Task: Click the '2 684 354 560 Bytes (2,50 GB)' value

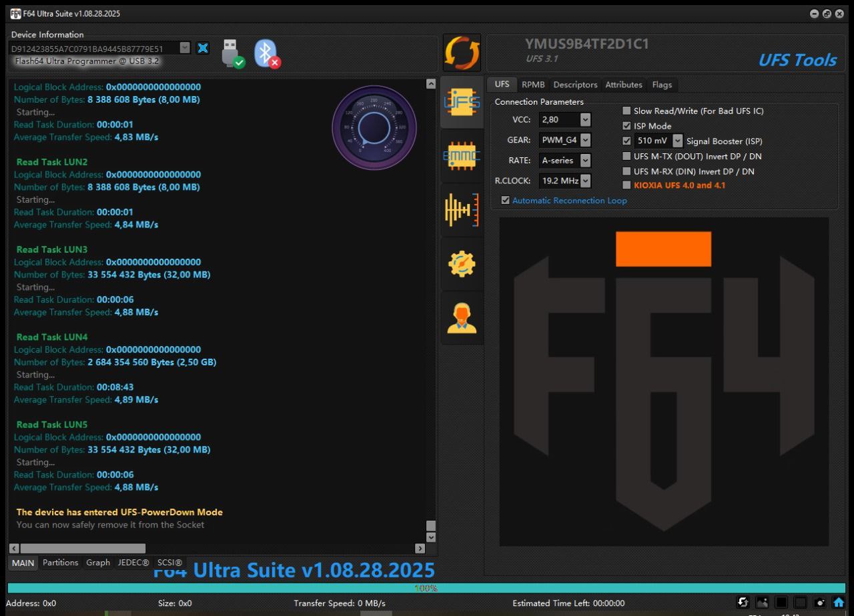Action: (152, 362)
